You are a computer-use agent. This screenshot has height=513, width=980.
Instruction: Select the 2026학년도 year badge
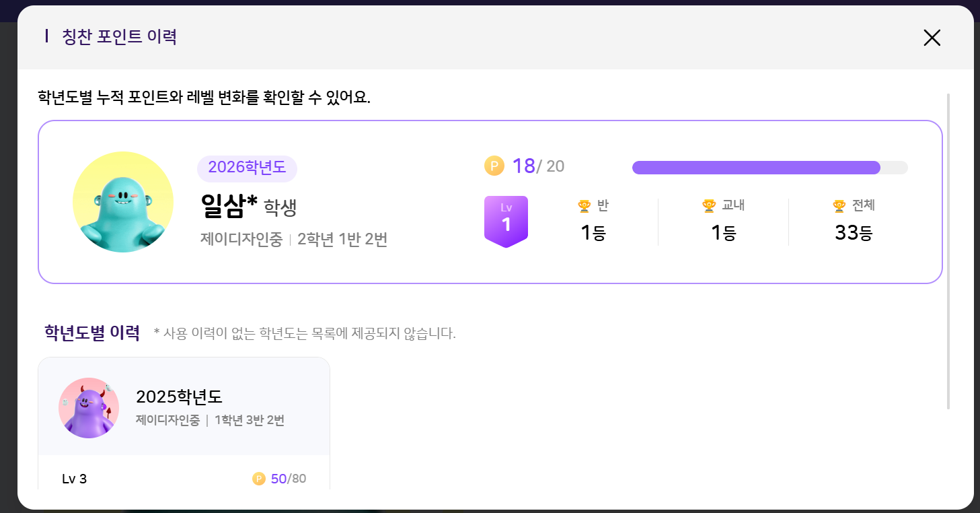pos(247,168)
